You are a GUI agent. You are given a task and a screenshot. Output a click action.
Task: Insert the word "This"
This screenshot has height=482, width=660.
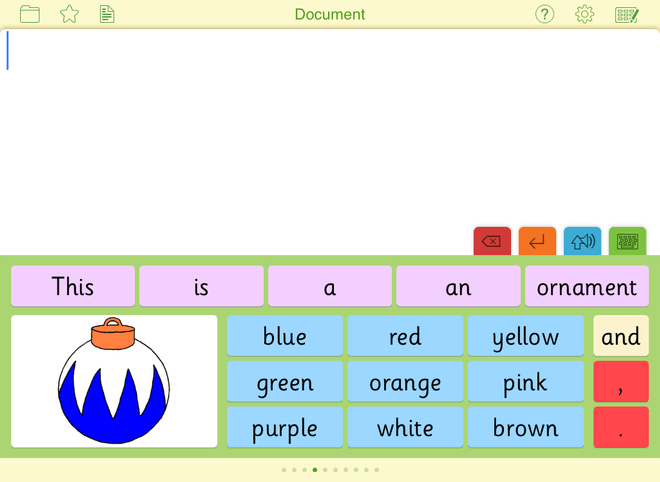point(73,287)
